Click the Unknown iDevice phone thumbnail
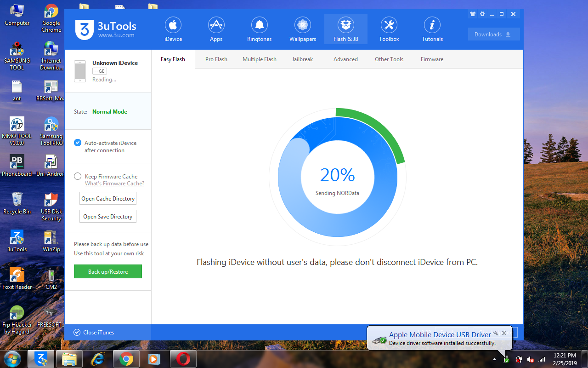 (x=80, y=71)
